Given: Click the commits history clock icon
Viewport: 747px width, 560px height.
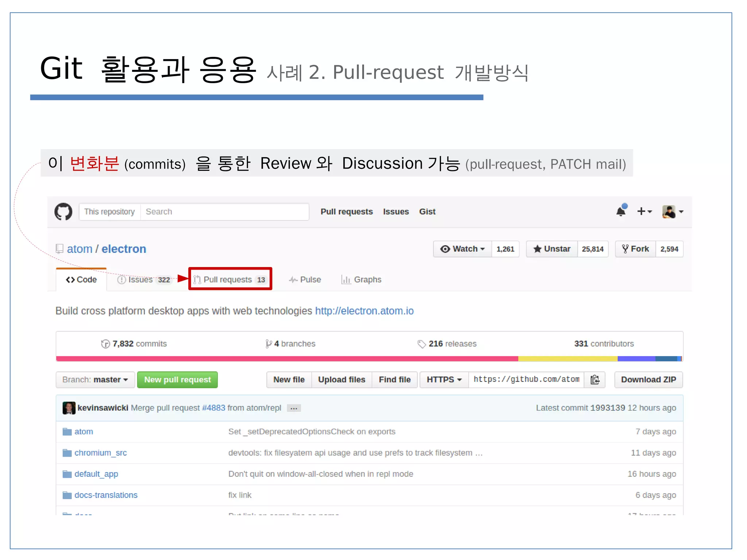Looking at the screenshot, I should (105, 344).
